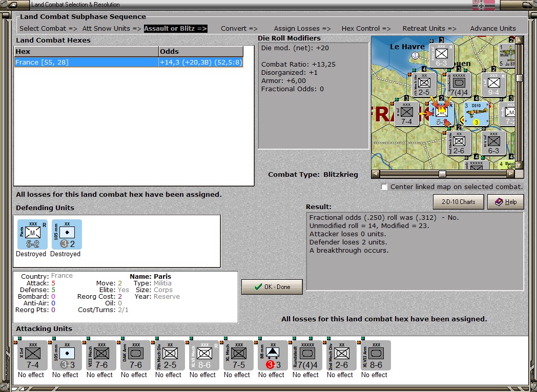Click the D510 aircraft counter on minimap
The height and width of the screenshot is (392, 537).
pos(476,114)
